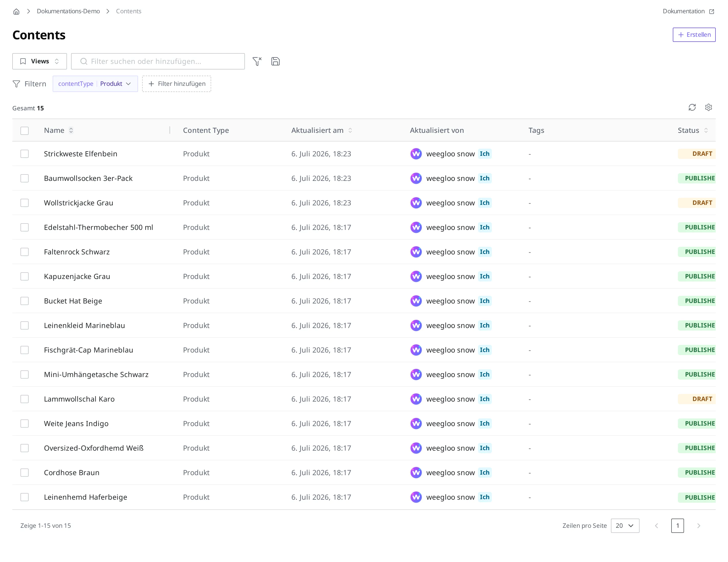Click the Aktualisiert von column header
The height and width of the screenshot is (562, 728).
(x=437, y=130)
